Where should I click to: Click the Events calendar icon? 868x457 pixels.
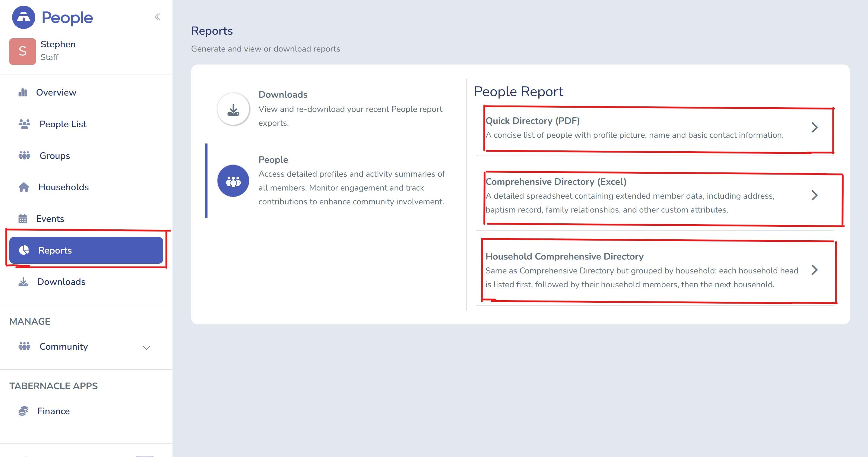23,219
